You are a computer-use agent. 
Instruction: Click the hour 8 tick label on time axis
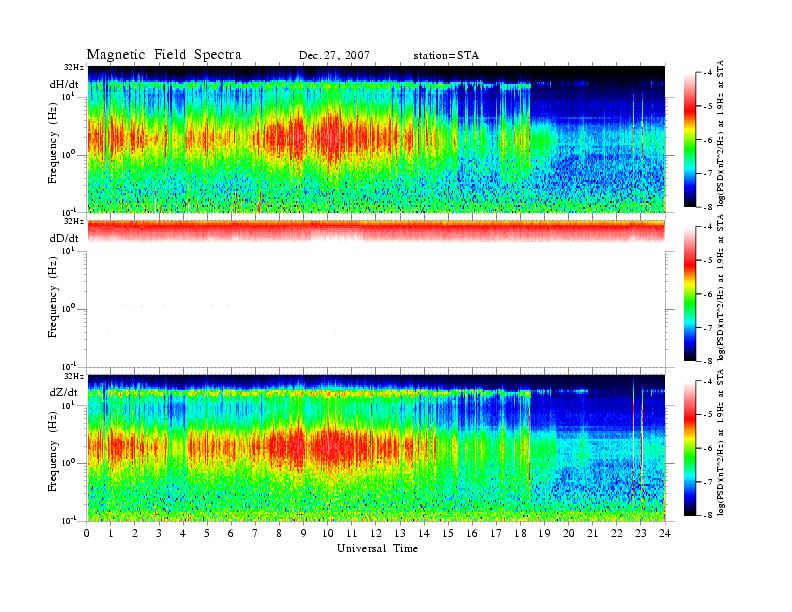click(x=279, y=533)
